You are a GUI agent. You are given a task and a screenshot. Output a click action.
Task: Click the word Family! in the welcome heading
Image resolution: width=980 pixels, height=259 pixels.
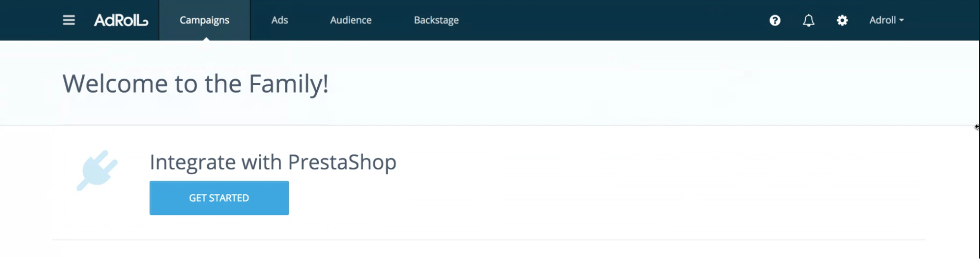288,84
